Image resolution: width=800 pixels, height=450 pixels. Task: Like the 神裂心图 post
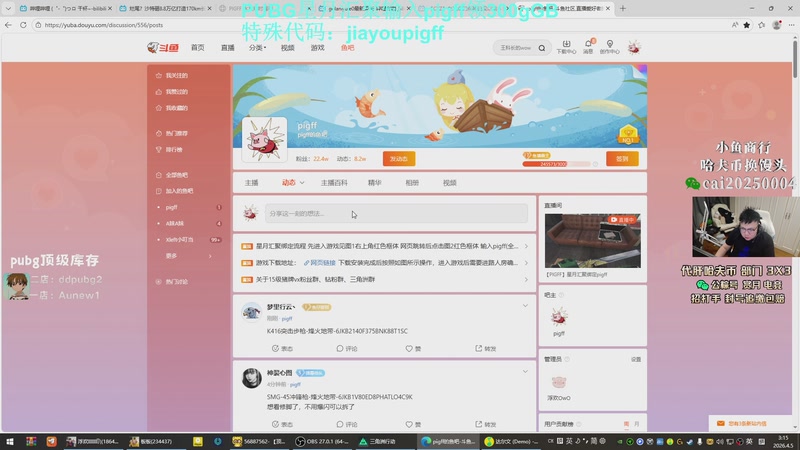pos(413,424)
